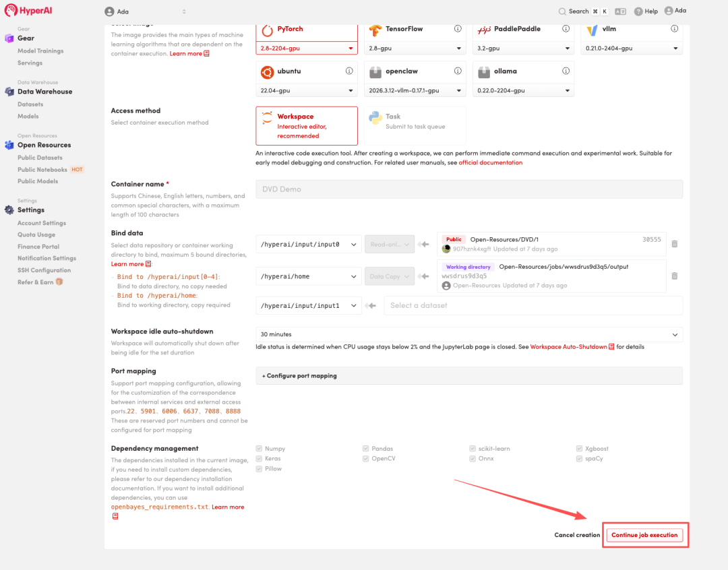Viewport: 728px width, 570px height.
Task: Click the Container name field DVD Demo
Action: pyautogui.click(x=469, y=189)
